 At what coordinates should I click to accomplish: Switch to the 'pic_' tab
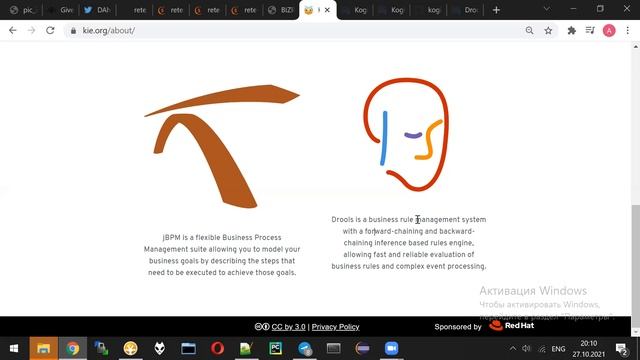pos(23,10)
